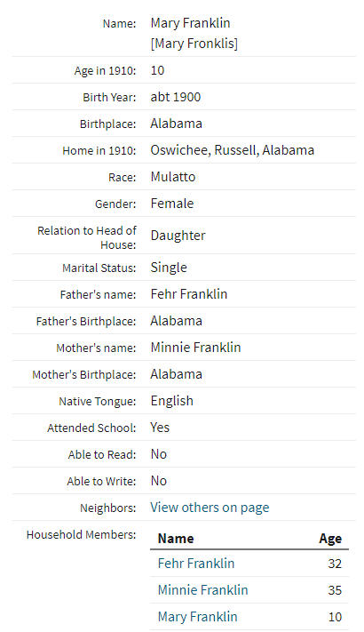Open Mary Franklin household member link
The height and width of the screenshot is (632, 364).
tap(198, 617)
